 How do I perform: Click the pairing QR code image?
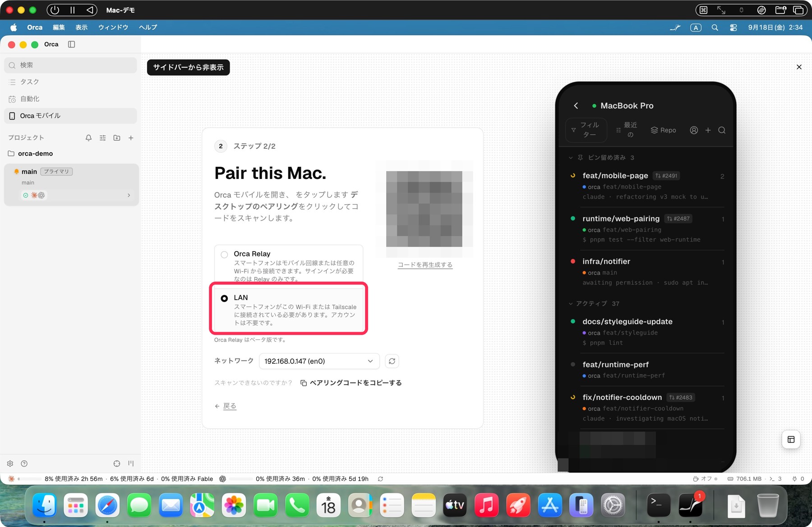pos(424,209)
